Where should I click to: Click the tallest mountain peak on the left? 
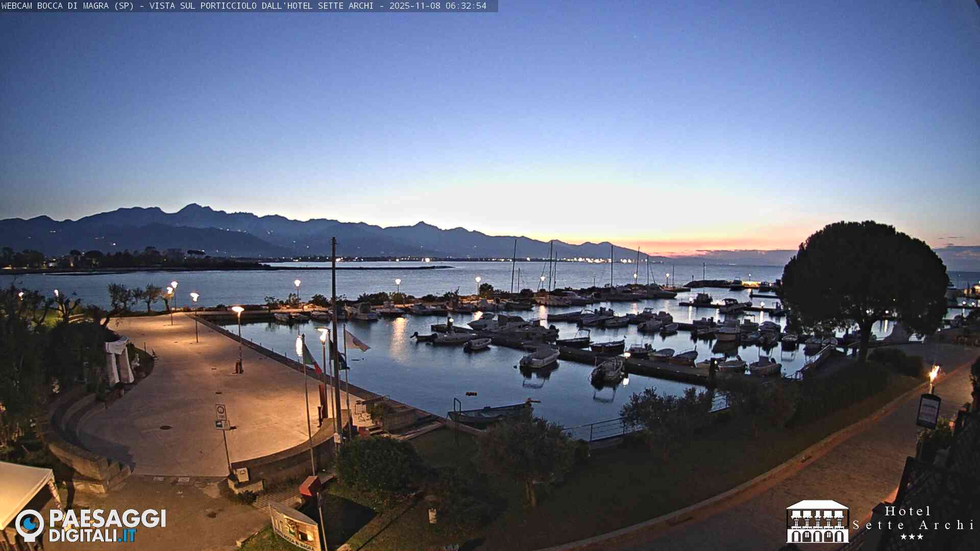193,207
